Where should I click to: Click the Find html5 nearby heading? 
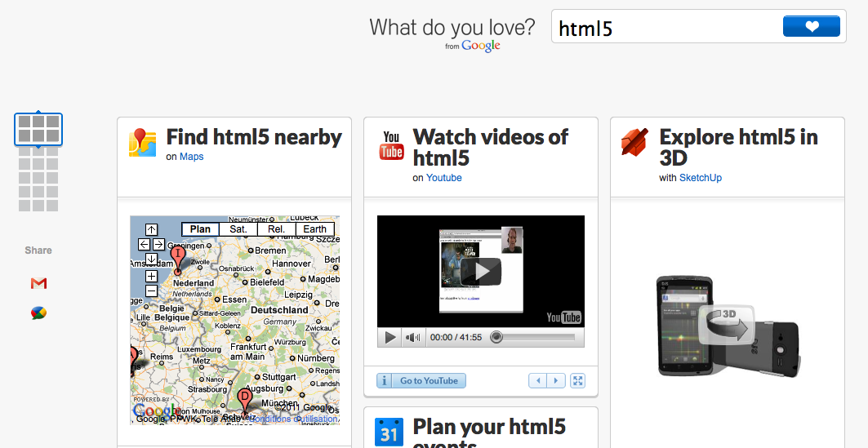click(254, 136)
